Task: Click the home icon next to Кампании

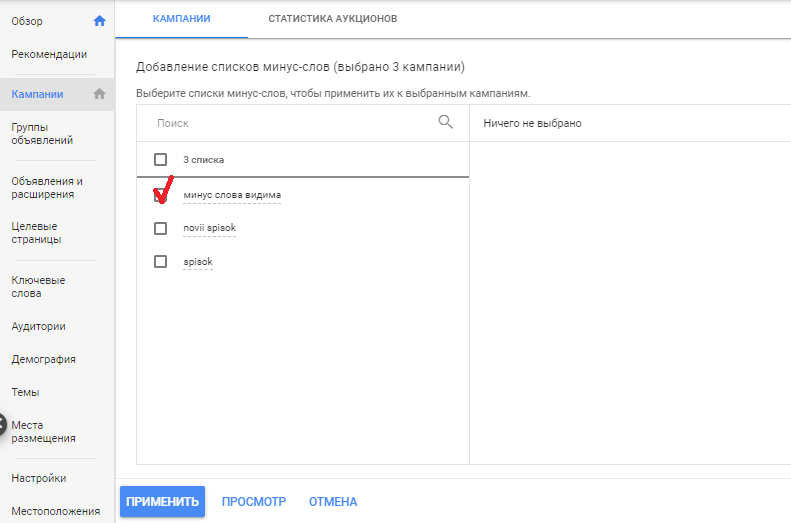Action: point(99,94)
